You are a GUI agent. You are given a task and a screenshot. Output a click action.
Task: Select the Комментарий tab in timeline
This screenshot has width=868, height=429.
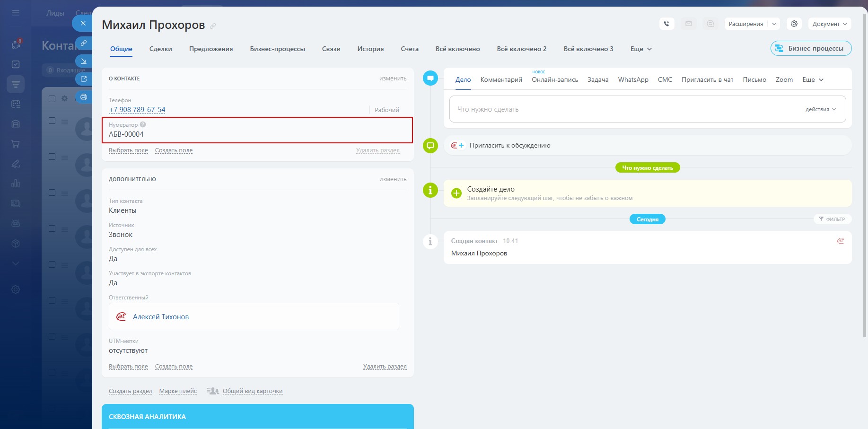tap(501, 79)
